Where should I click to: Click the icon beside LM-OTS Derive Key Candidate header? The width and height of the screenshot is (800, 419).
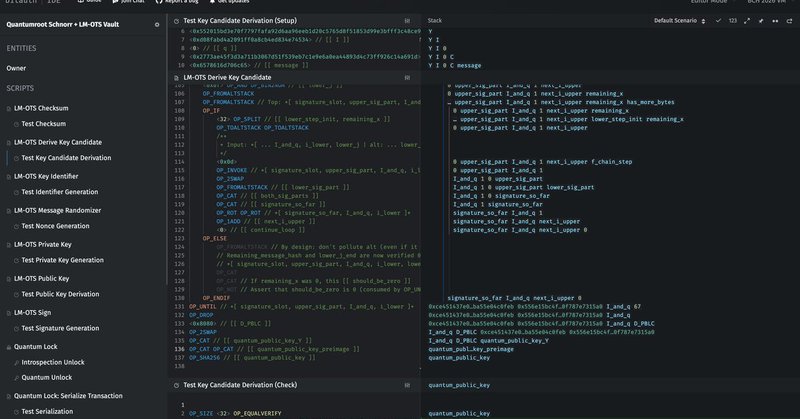tap(177, 78)
